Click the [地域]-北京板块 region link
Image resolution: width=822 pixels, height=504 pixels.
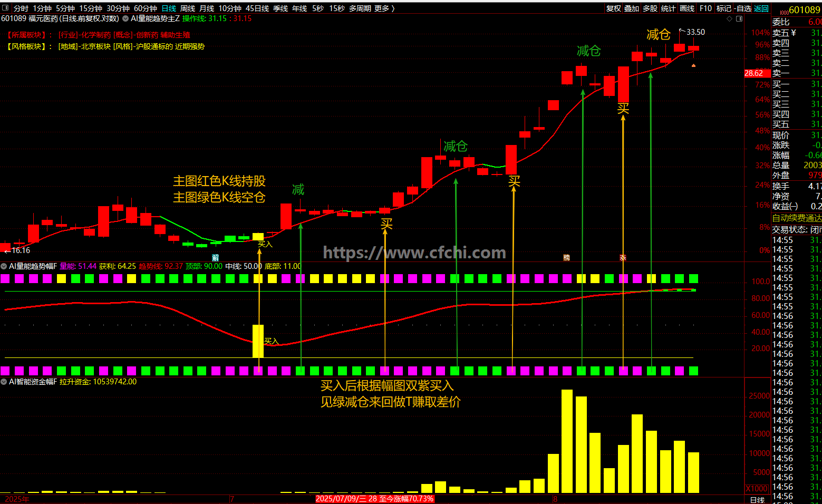[x=84, y=46]
